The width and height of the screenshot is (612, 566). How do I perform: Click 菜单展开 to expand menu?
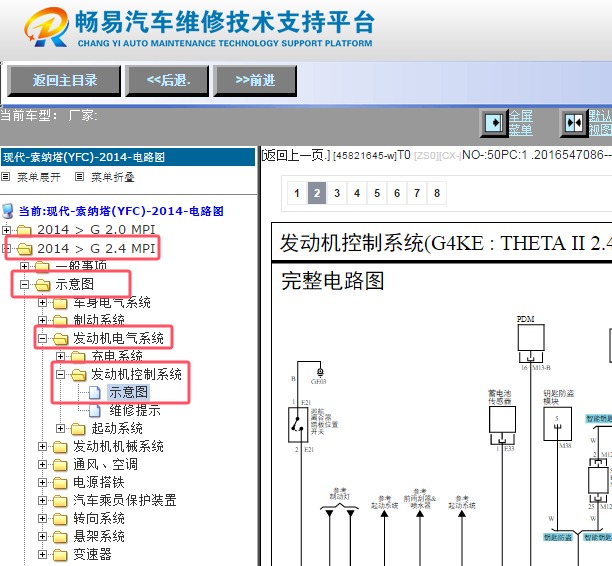(39, 177)
